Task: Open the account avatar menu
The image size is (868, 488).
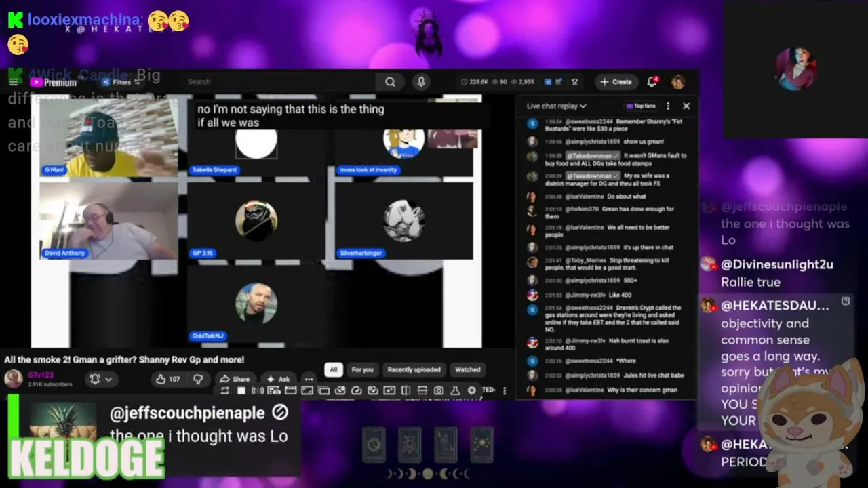Action: (x=677, y=82)
